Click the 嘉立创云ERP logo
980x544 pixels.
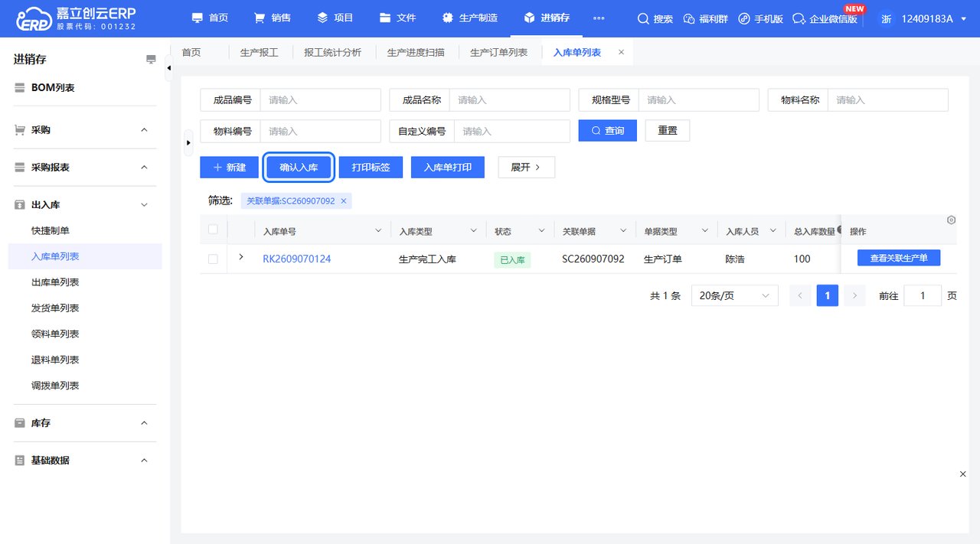pos(74,18)
